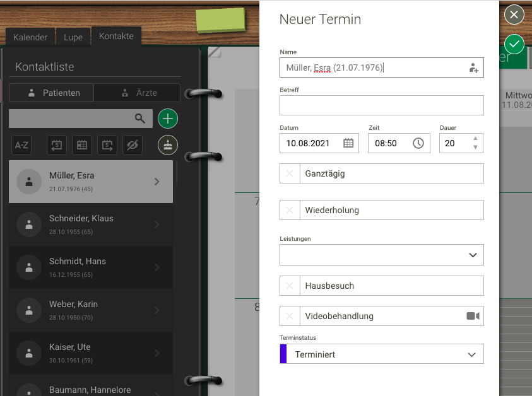Click the purple status color bar beside Terminiert

click(281, 354)
